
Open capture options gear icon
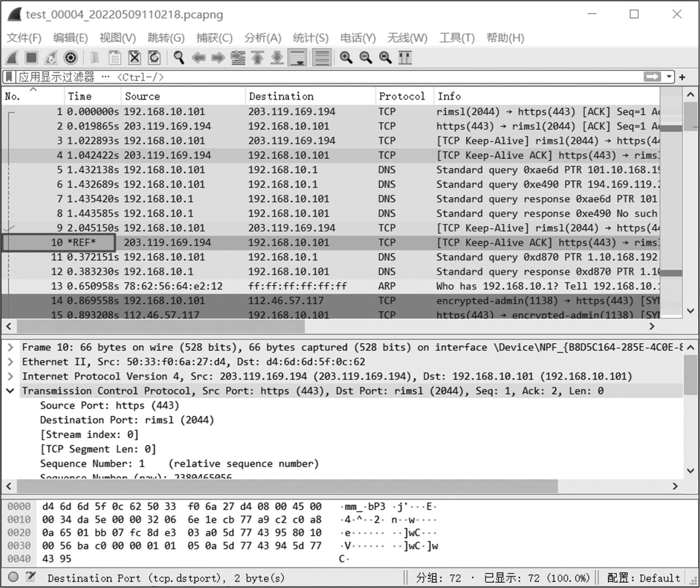click(x=71, y=58)
